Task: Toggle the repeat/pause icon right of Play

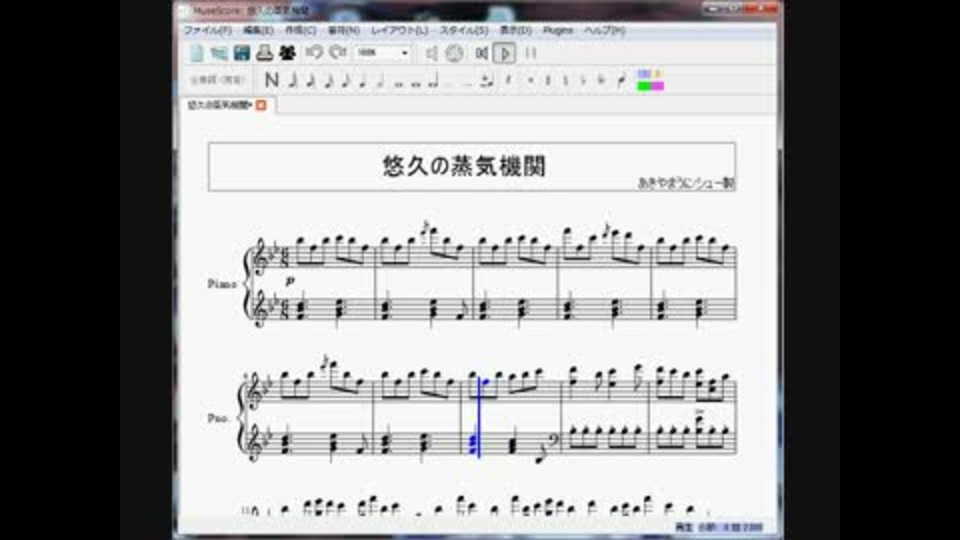Action: click(x=531, y=53)
